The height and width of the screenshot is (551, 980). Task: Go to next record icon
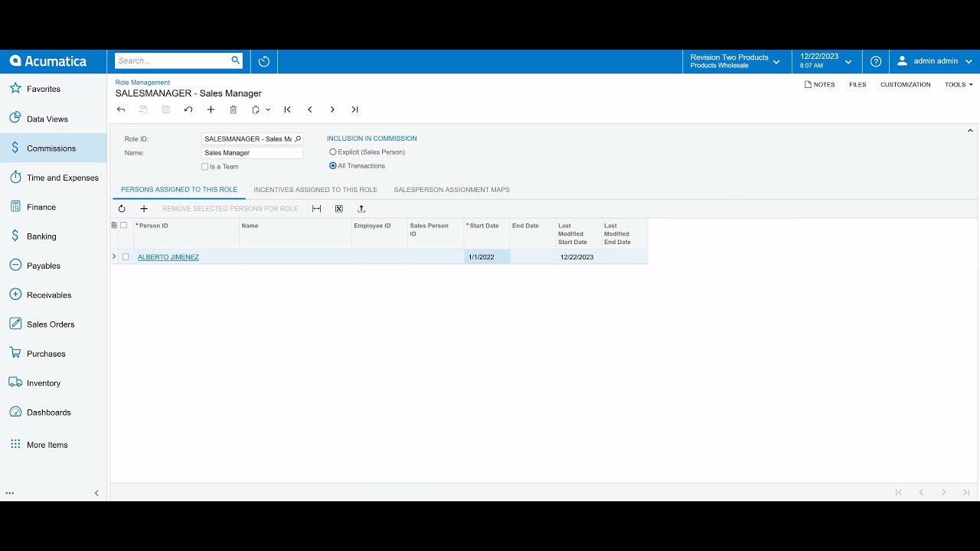click(x=332, y=109)
